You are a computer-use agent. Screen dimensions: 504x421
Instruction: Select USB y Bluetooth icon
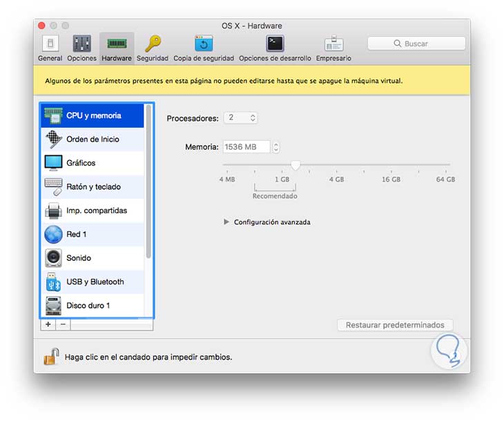(53, 282)
